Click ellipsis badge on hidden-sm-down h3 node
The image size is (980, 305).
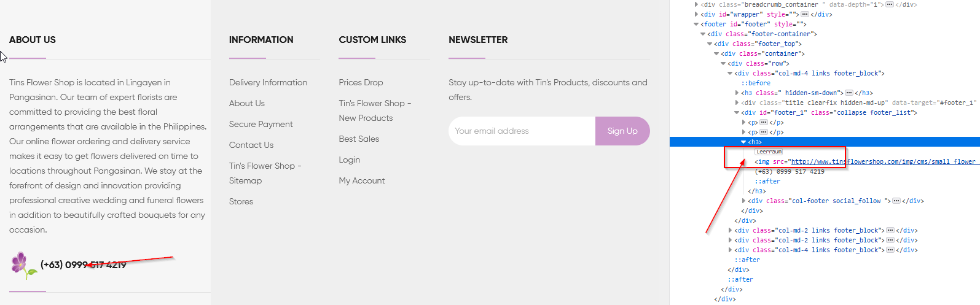pyautogui.click(x=849, y=93)
